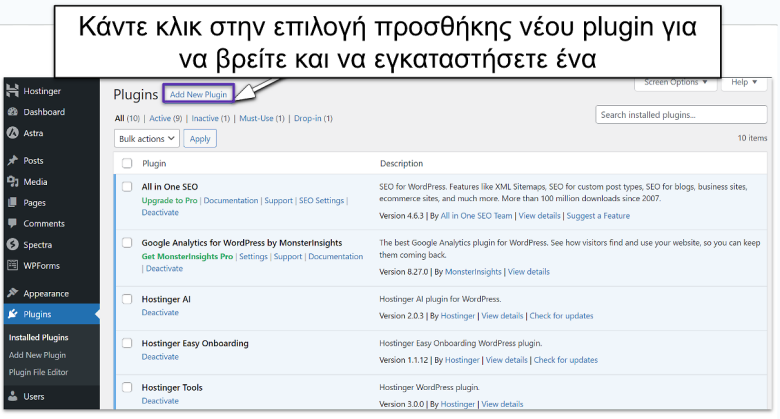Click the Description column header

point(401,163)
